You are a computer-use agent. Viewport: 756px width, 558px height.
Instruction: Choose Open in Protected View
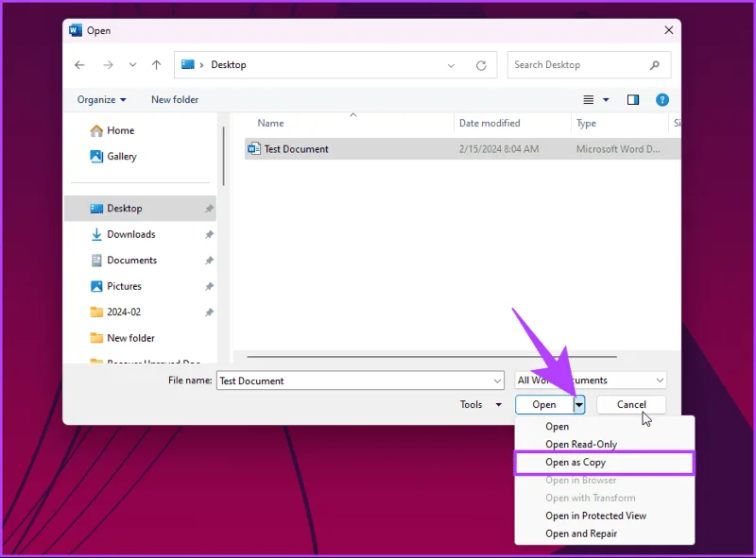pos(605,516)
